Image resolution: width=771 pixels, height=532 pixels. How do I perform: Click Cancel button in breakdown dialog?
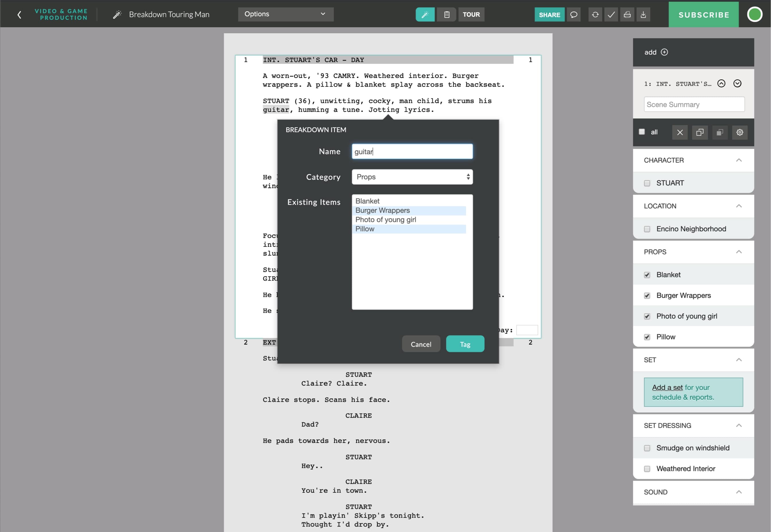pyautogui.click(x=421, y=344)
